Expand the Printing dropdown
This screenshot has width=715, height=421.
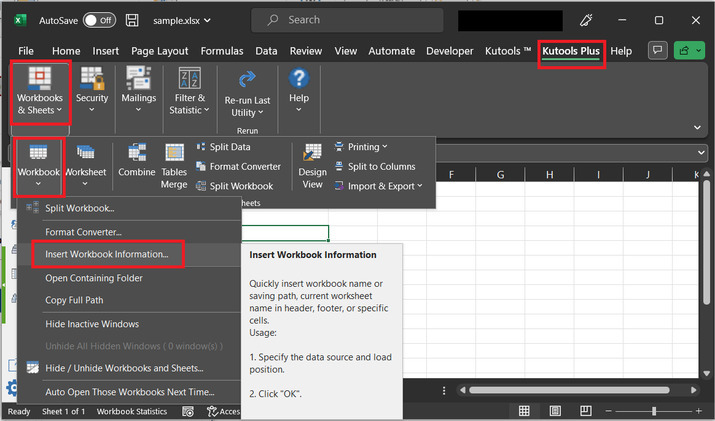click(x=361, y=147)
